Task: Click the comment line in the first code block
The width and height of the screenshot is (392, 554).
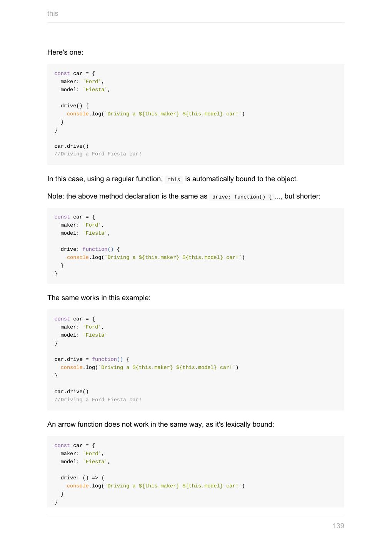Action: (x=98, y=154)
